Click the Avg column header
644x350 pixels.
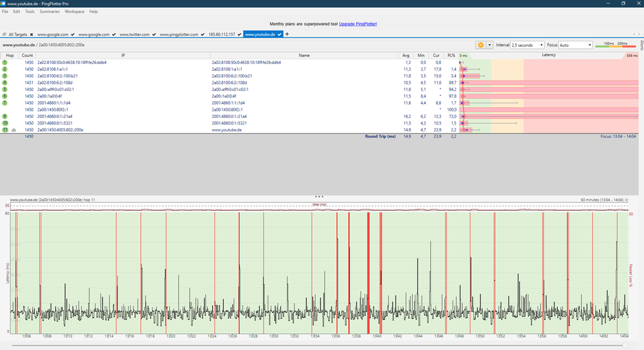click(x=405, y=55)
